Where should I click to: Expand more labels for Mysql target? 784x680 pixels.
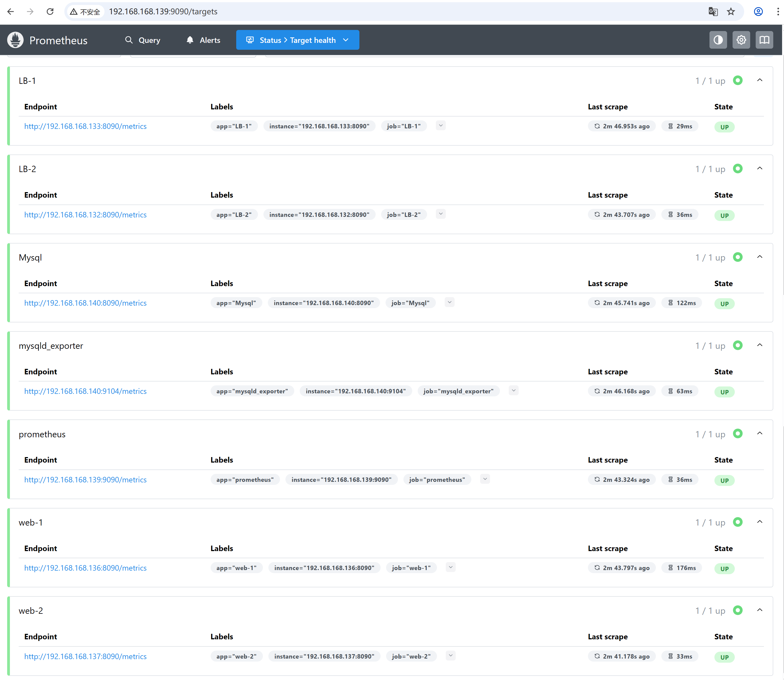coord(450,302)
